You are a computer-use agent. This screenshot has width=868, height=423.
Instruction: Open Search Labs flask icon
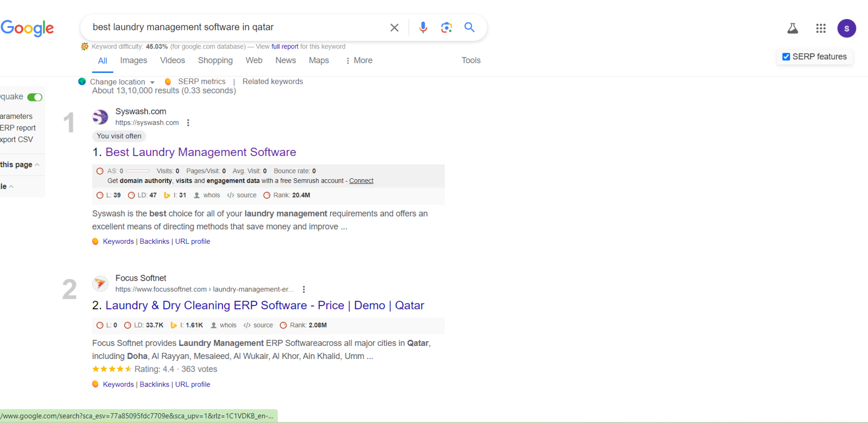(x=792, y=28)
